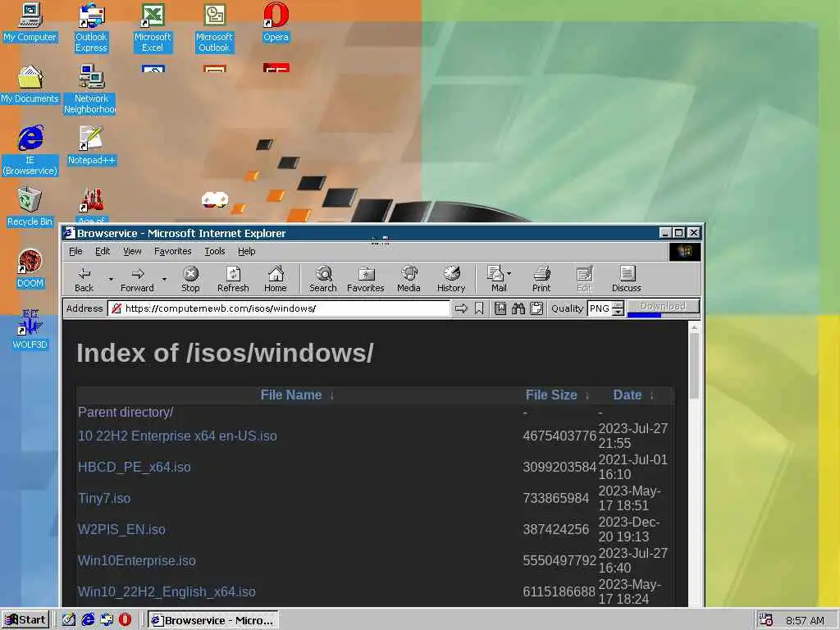Sort by File Name column arrow
This screenshot has height=630, width=840.
click(x=332, y=396)
